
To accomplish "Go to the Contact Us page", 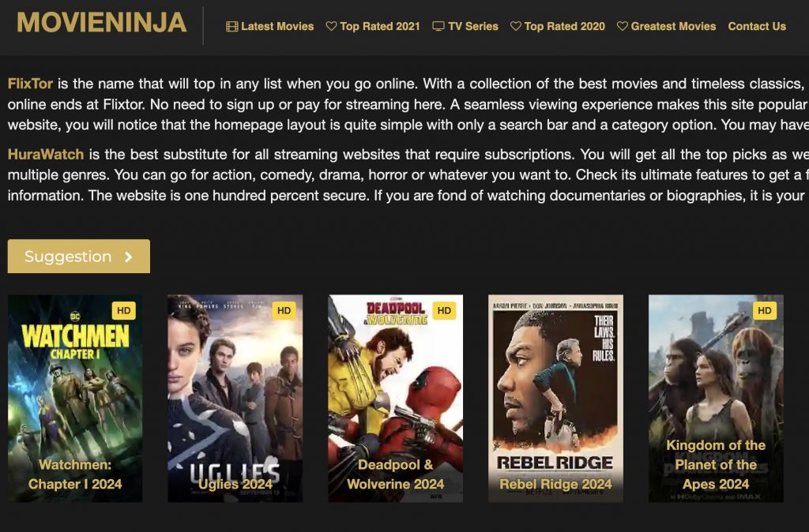I will click(757, 26).
